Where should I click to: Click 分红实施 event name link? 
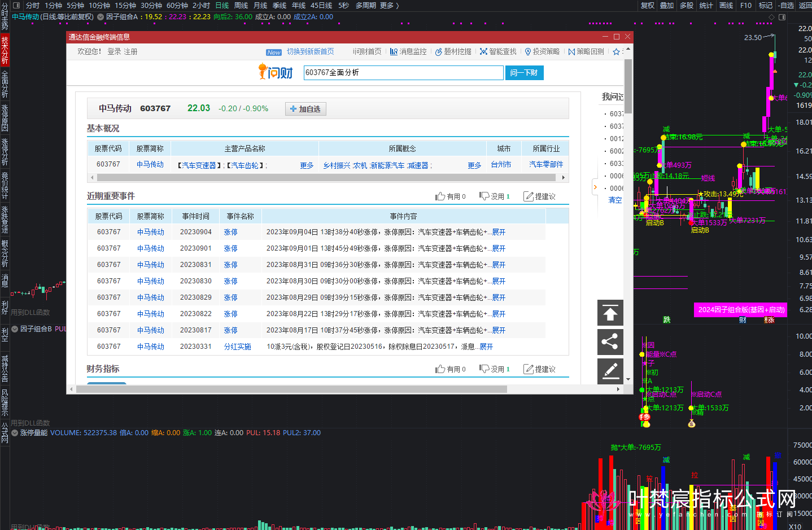(238, 347)
